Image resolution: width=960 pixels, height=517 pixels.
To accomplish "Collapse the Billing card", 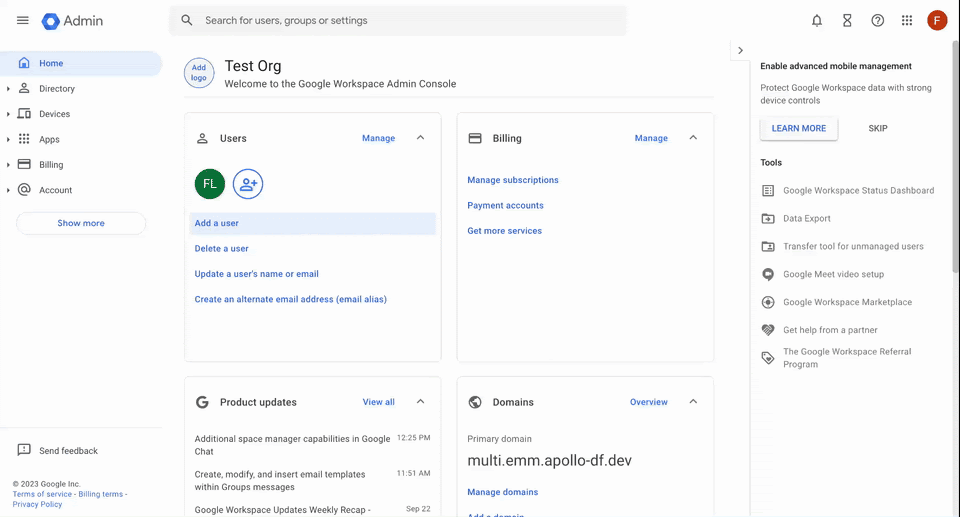I will click(693, 138).
